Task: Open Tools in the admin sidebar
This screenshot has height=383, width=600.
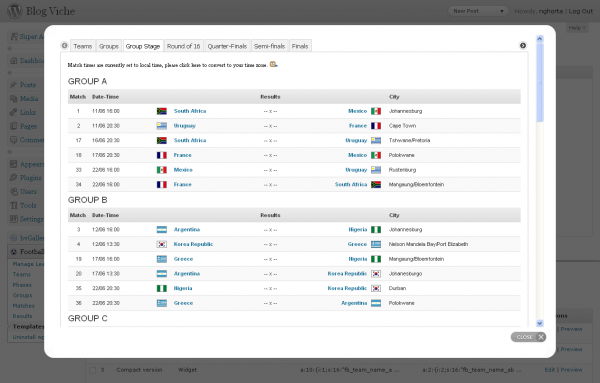Action: 28,205
